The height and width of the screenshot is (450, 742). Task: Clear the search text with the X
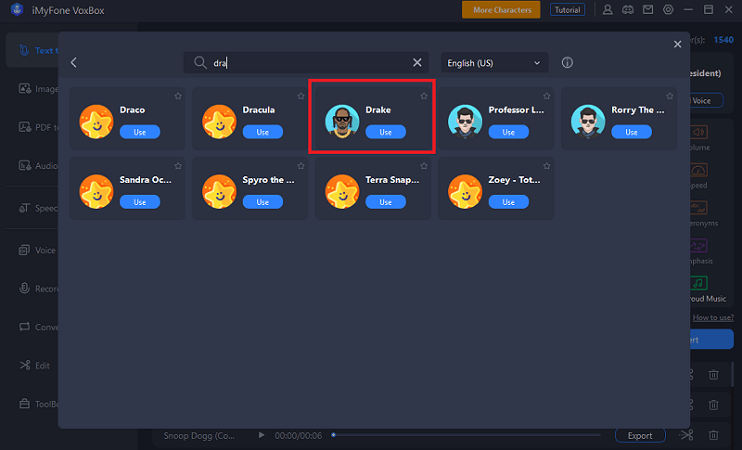417,62
